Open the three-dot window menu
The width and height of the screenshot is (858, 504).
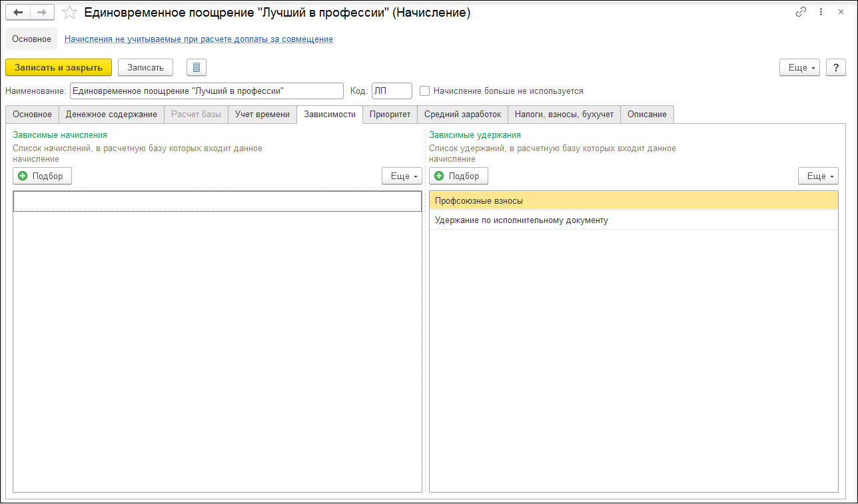point(821,12)
